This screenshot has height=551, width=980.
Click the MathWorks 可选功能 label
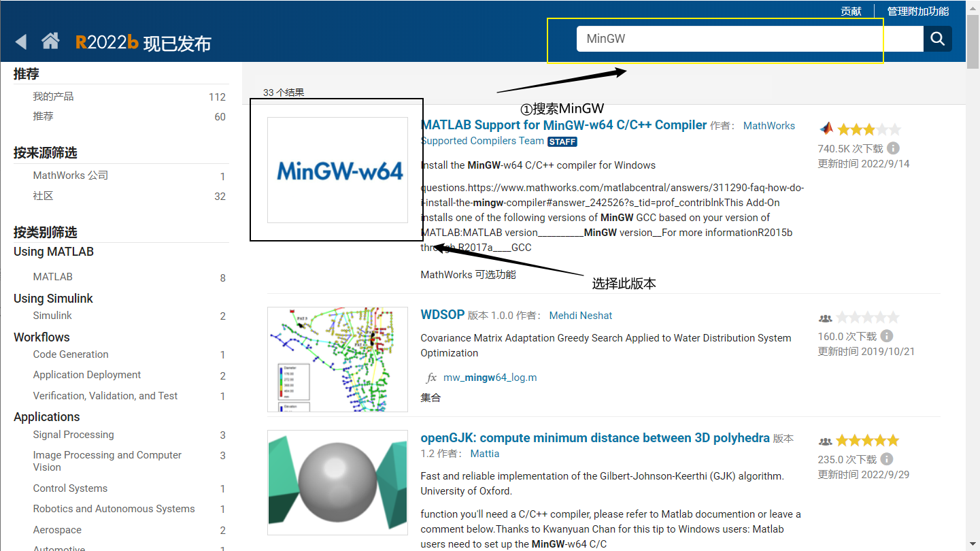coord(469,275)
